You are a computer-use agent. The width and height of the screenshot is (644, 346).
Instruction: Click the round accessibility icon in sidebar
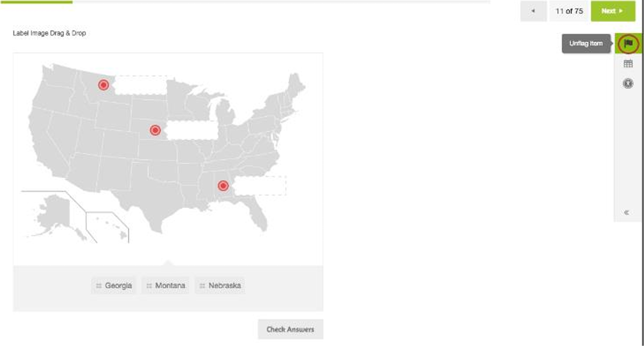point(628,83)
